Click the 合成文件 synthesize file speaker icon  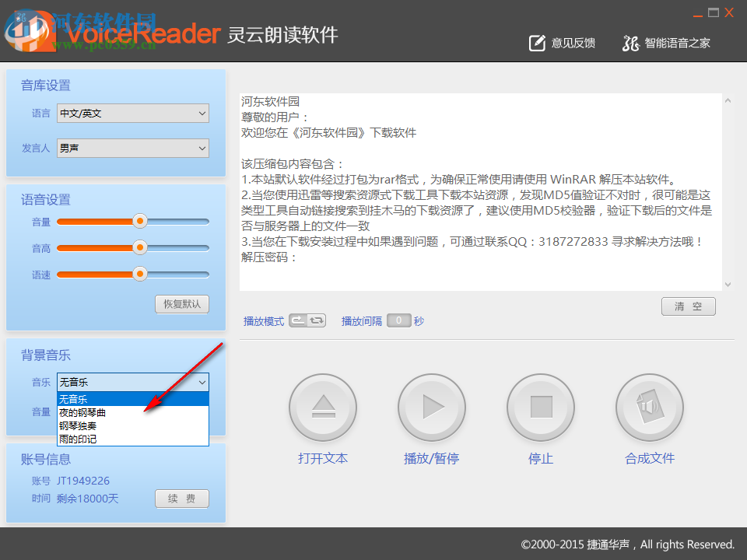point(649,407)
